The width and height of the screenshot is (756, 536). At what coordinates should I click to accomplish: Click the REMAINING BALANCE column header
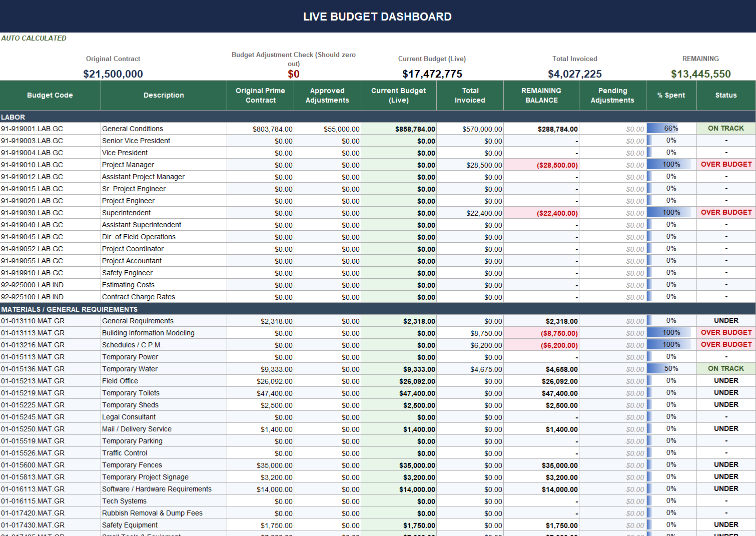541,95
